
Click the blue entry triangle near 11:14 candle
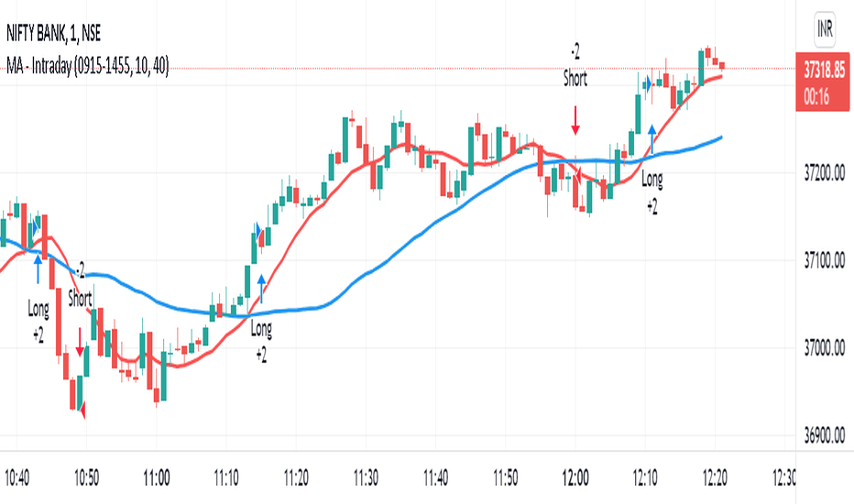coord(258,229)
